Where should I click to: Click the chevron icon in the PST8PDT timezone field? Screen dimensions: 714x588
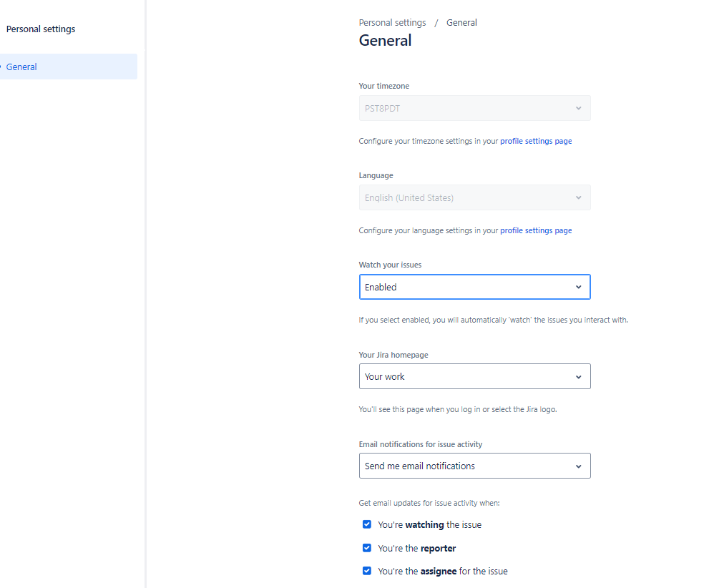pos(578,109)
